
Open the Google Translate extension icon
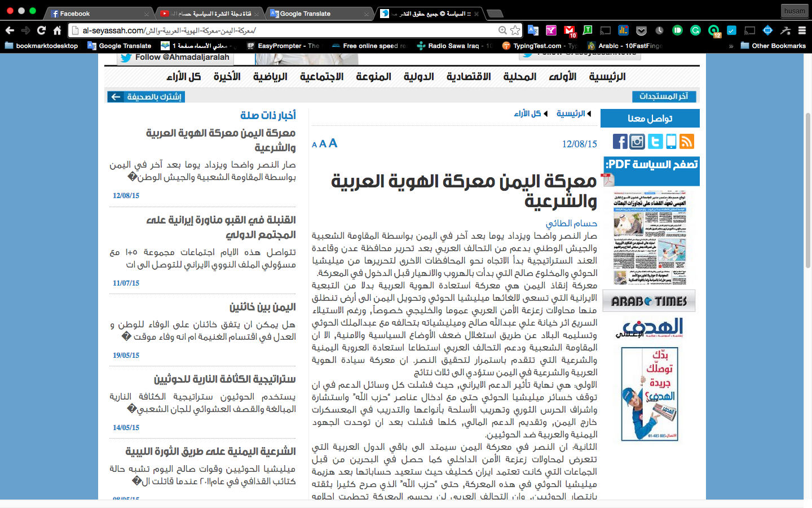click(533, 30)
